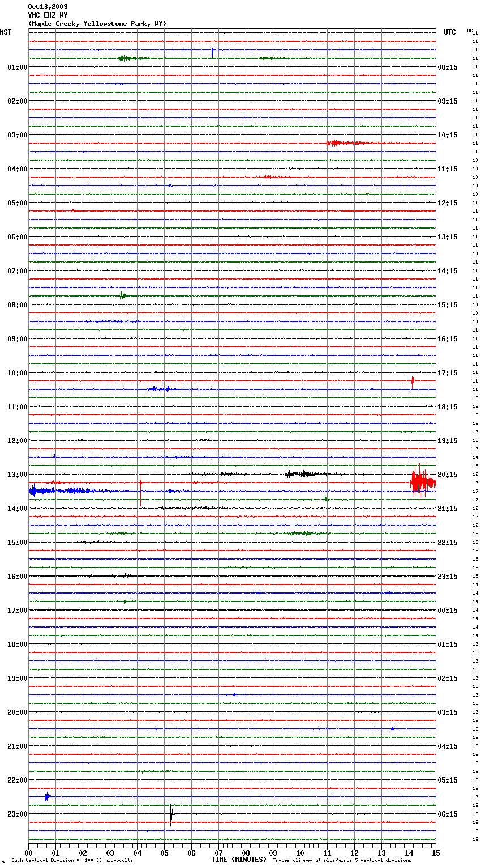Click the 17:15 UTC time label
This screenshot has height=868, width=481.
point(448,373)
